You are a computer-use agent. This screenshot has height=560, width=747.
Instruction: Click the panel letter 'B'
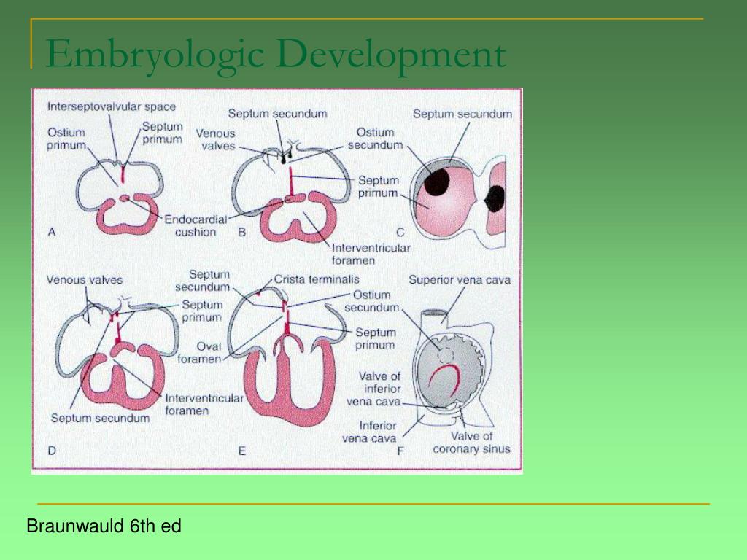tap(242, 233)
